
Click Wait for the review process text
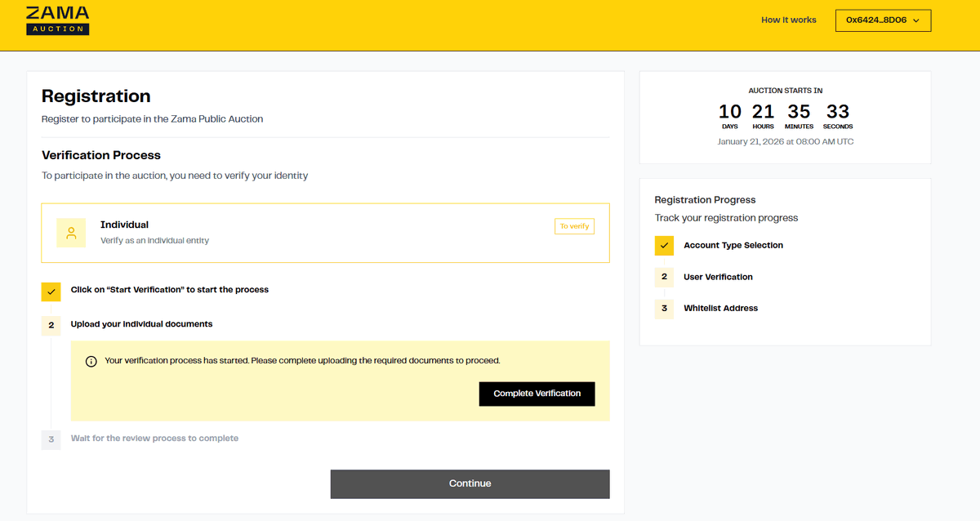pyautogui.click(x=154, y=439)
